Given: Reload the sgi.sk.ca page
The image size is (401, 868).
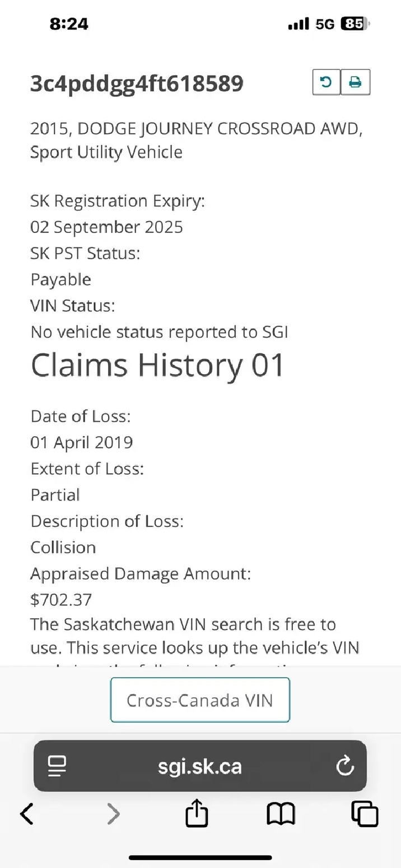Looking at the screenshot, I should (x=344, y=766).
